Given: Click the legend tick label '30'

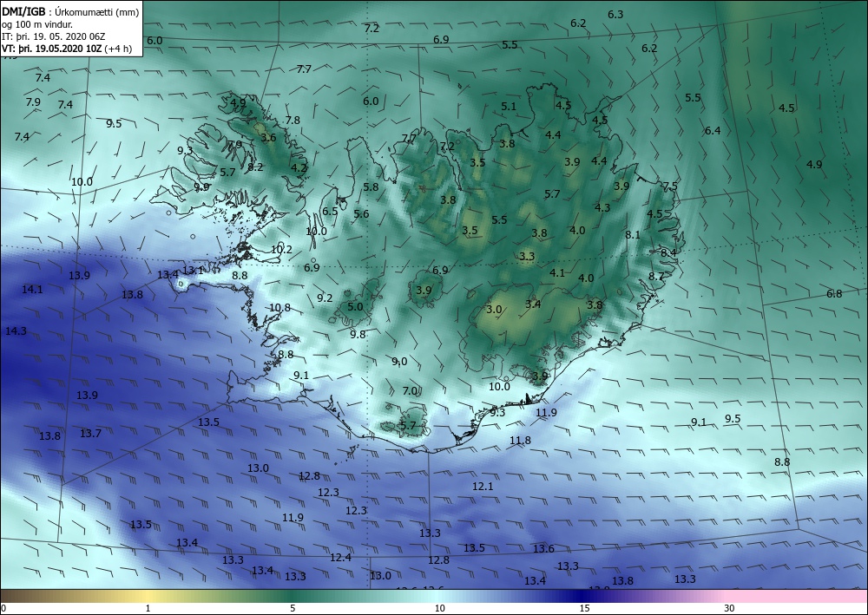Looking at the screenshot, I should pyautogui.click(x=729, y=608).
